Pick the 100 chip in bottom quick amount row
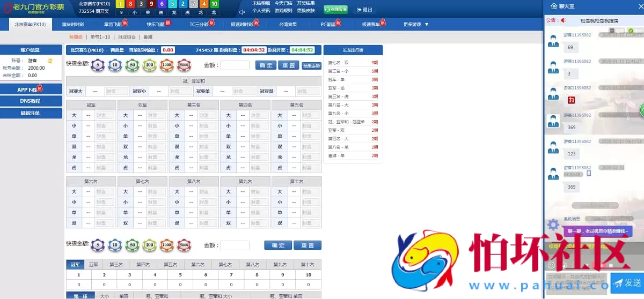This screenshot has height=299, width=644. coord(149,245)
